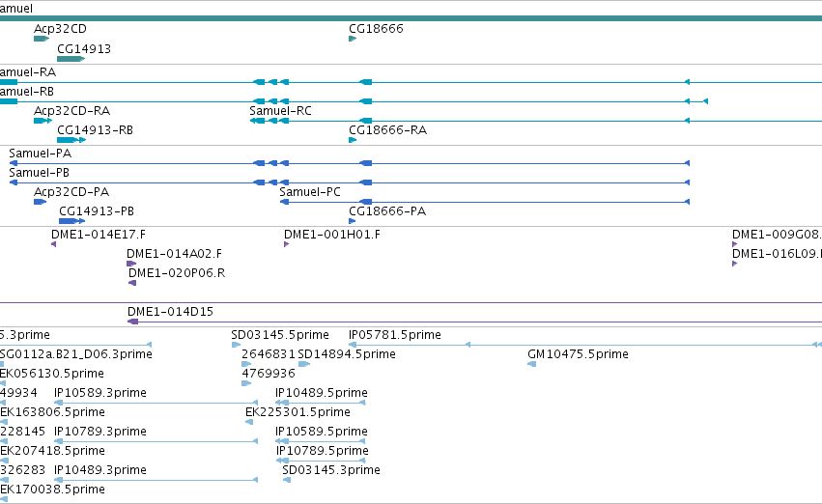The width and height of the screenshot is (822, 504).
Task: Open the Acp32CD-RA transcript label
Action: point(71,111)
